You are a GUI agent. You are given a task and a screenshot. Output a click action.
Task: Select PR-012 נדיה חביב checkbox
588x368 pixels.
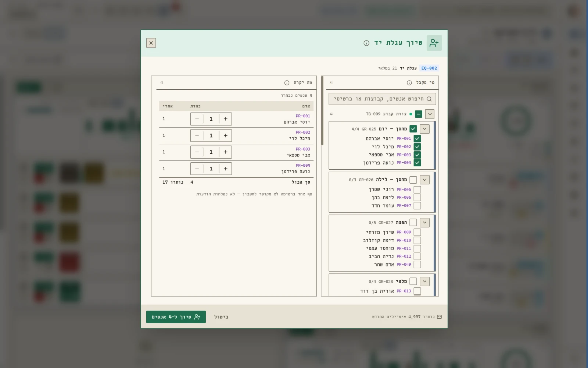click(x=417, y=256)
